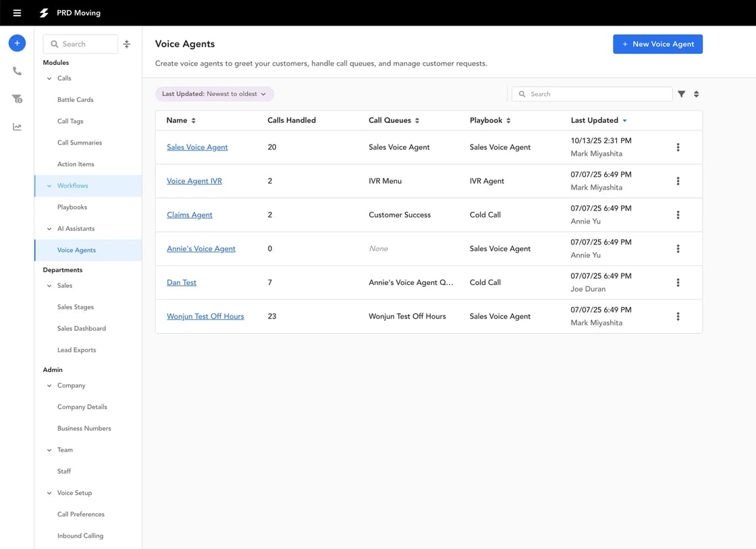Sort the table by Name column
The height and width of the screenshot is (549, 756).
[x=181, y=120]
